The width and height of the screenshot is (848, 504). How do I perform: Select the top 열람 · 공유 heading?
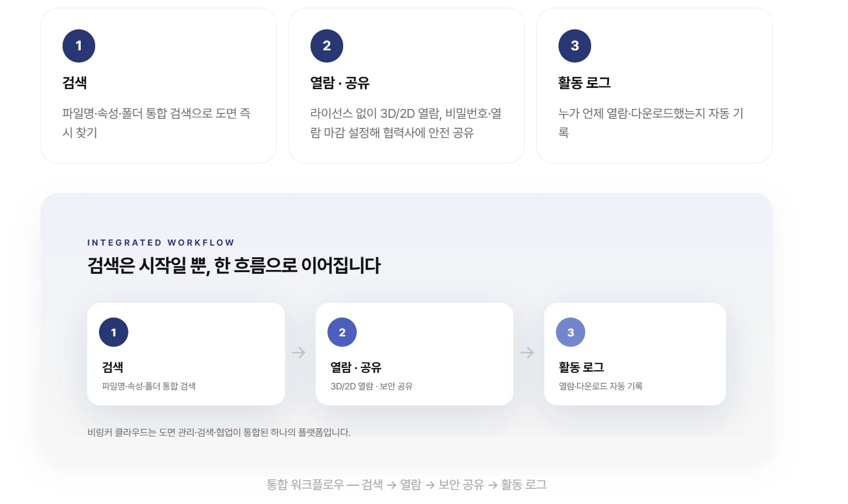pos(340,83)
